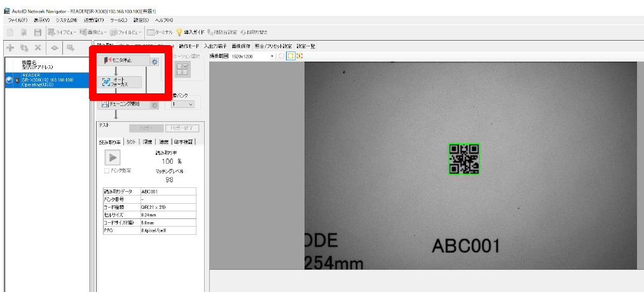Image resolution: width=644 pixels, height=292 pixels.
Task: Open gear settings beside チューニング開始
Action: (x=154, y=105)
